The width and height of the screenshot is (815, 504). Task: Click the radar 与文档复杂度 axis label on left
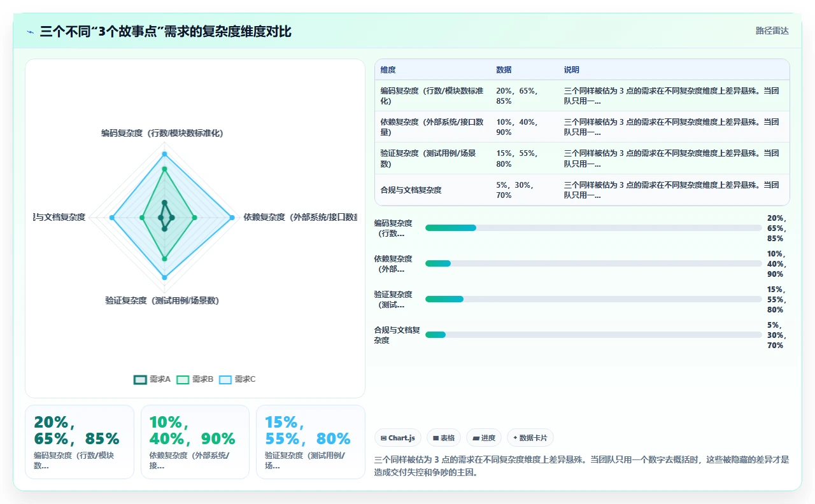tap(59, 217)
